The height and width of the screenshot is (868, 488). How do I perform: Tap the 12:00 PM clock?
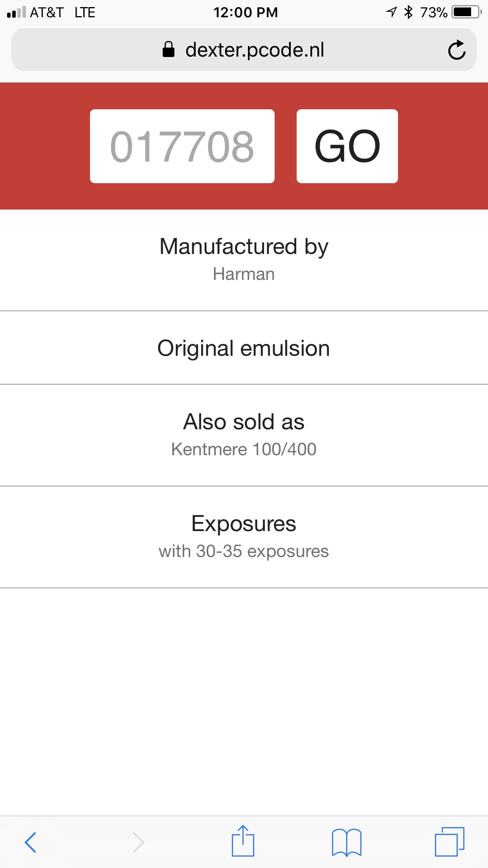[x=246, y=13]
